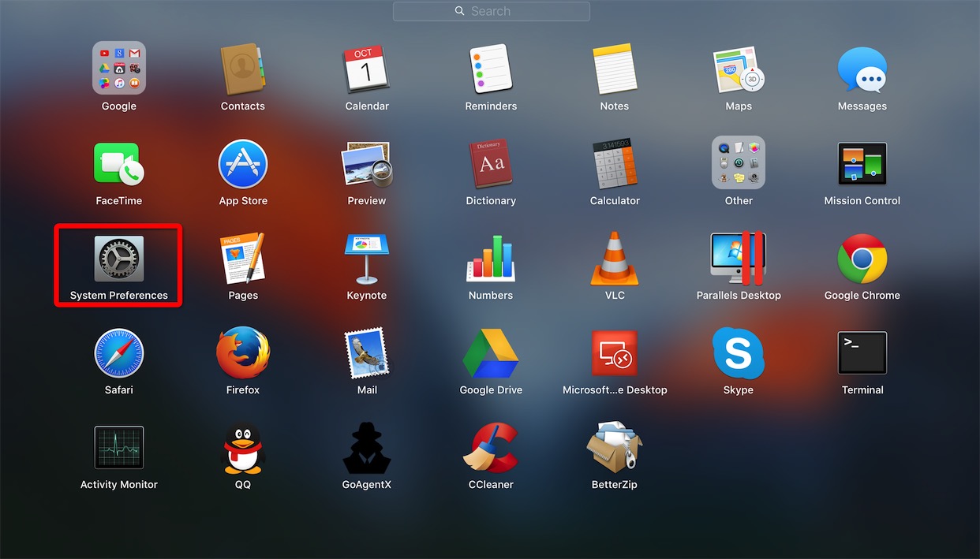
Task: Open System Preferences
Action: (x=119, y=258)
